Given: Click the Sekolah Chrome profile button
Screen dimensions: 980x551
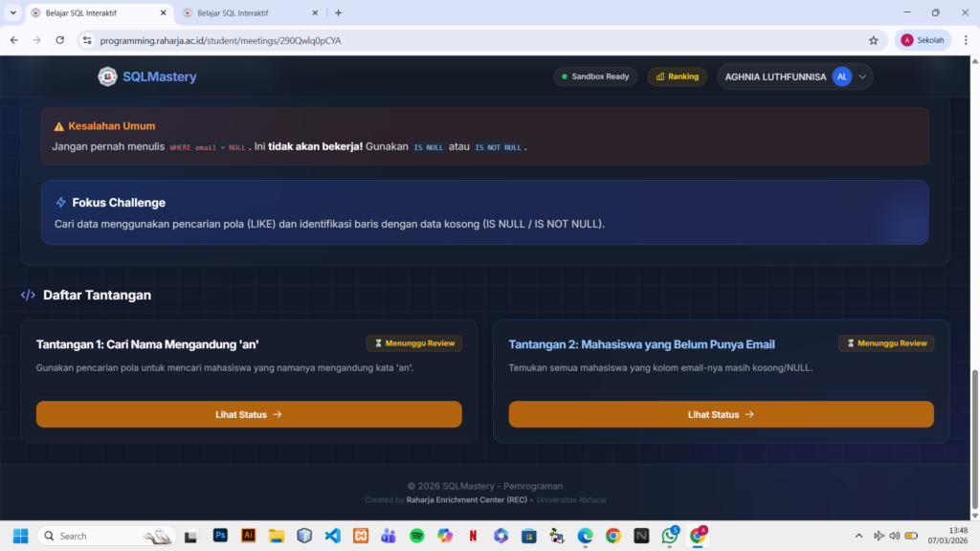Looking at the screenshot, I should tap(924, 40).
